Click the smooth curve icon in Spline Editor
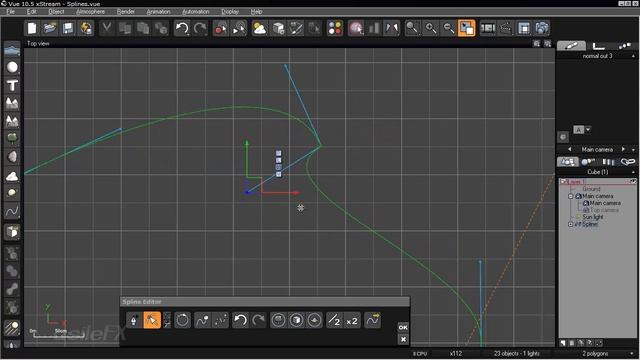Image resolution: width=640 pixels, height=360 pixels. tap(202, 320)
